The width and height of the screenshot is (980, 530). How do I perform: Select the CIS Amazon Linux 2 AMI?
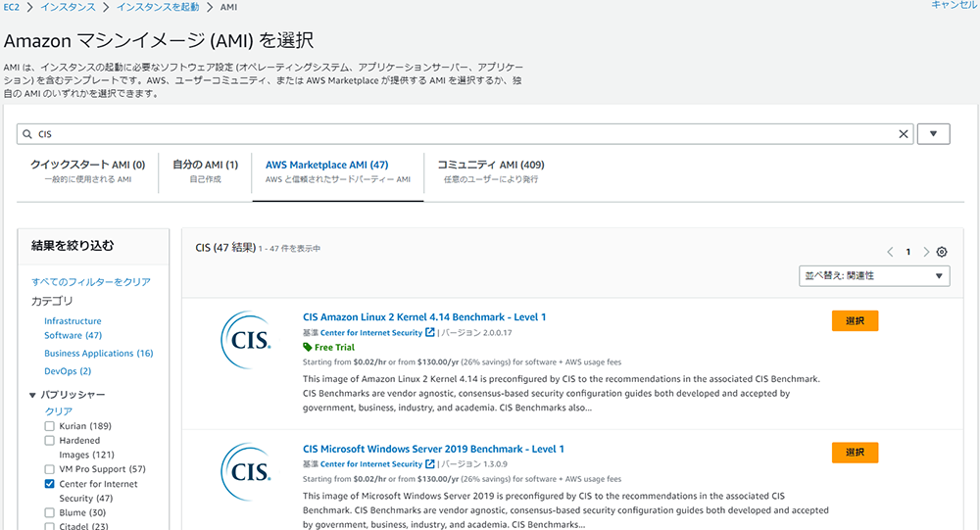pyautogui.click(x=855, y=320)
